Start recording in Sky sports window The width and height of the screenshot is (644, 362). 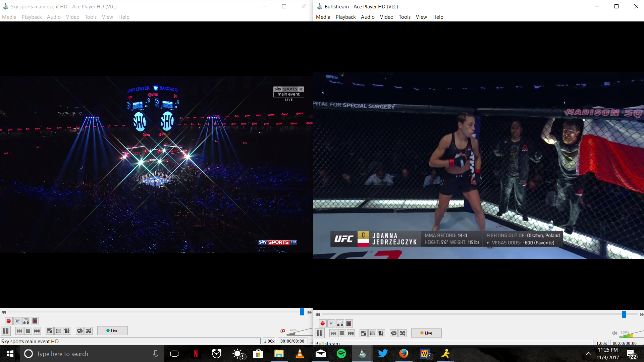point(9,321)
